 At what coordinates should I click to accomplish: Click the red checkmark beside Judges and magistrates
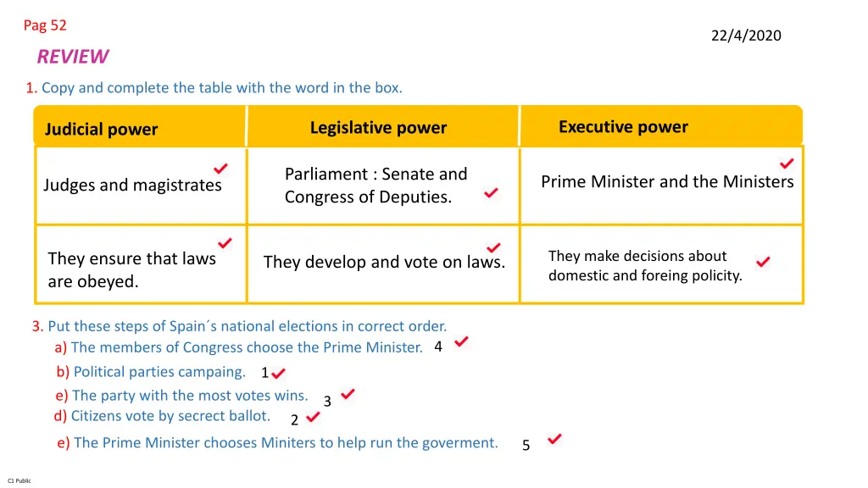(x=220, y=168)
